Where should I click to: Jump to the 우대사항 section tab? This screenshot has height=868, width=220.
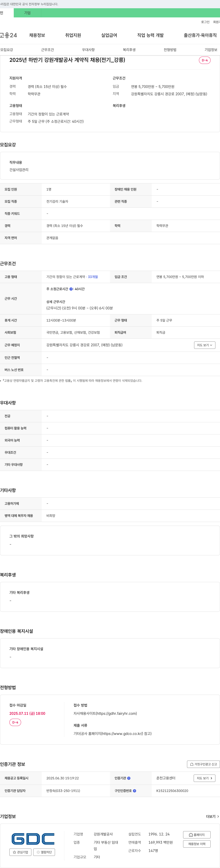88,50
